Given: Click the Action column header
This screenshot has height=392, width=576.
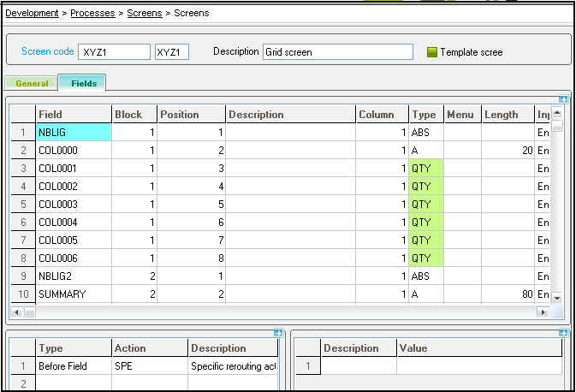Looking at the screenshot, I should (150, 347).
